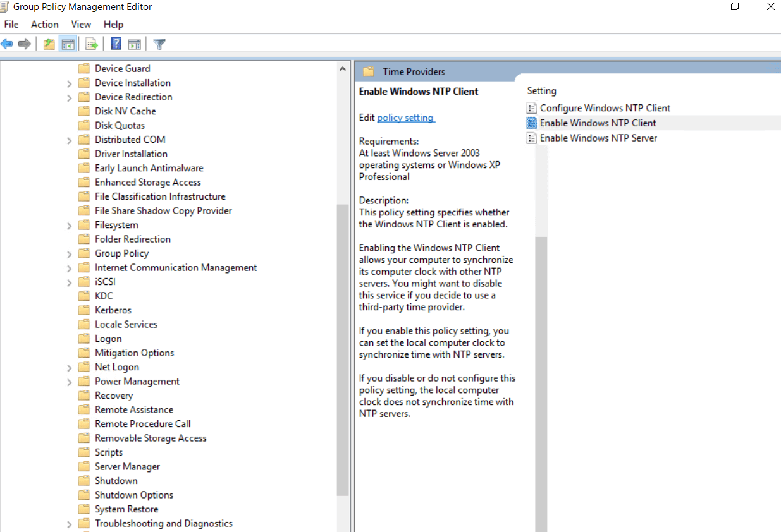Click the tree pane vertical scrollbar thumb
781x532 pixels.
(x=343, y=350)
